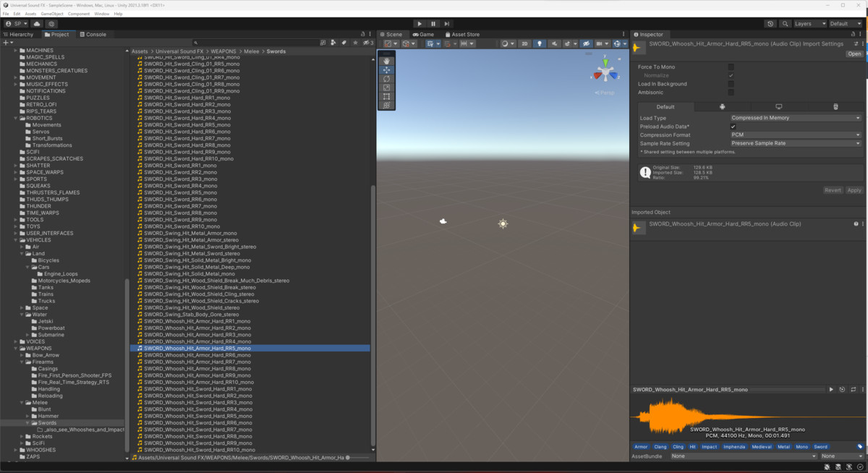868x473 pixels.
Task: Click the Apply button
Action: coord(854,190)
